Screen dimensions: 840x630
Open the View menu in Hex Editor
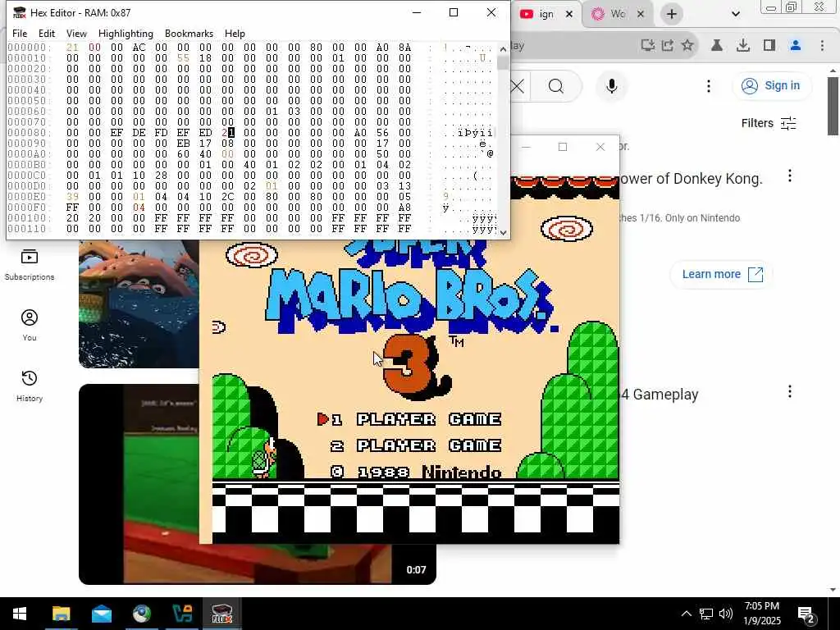76,33
